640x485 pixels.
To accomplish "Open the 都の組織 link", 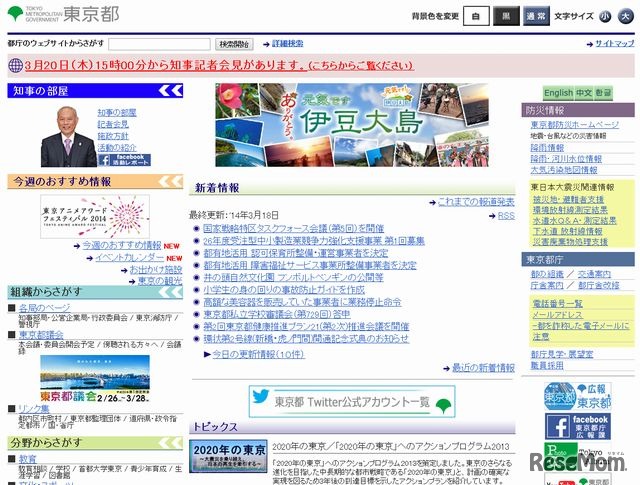I will coord(547,274).
